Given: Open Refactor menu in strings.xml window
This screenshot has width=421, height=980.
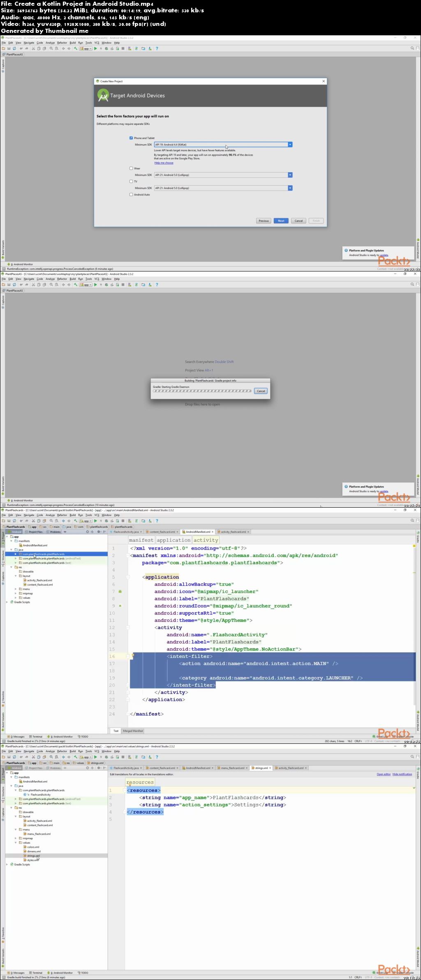Looking at the screenshot, I should [62, 751].
